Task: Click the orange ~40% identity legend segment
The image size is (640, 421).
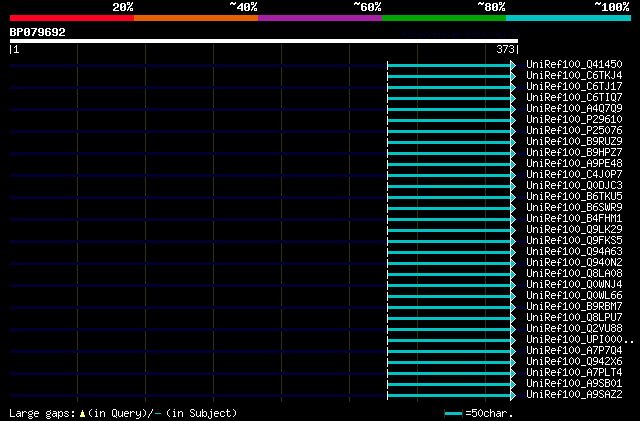Action: coord(196,18)
